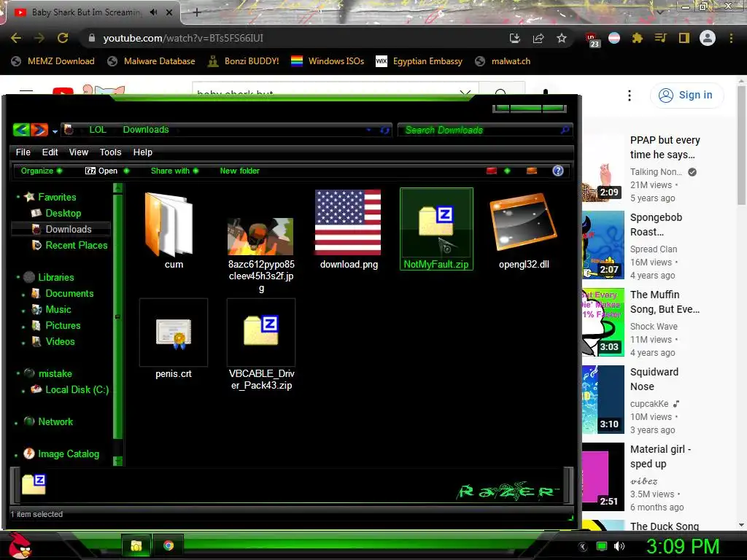
Task: Open the MEMZ Download bookmark
Action: (x=53, y=61)
